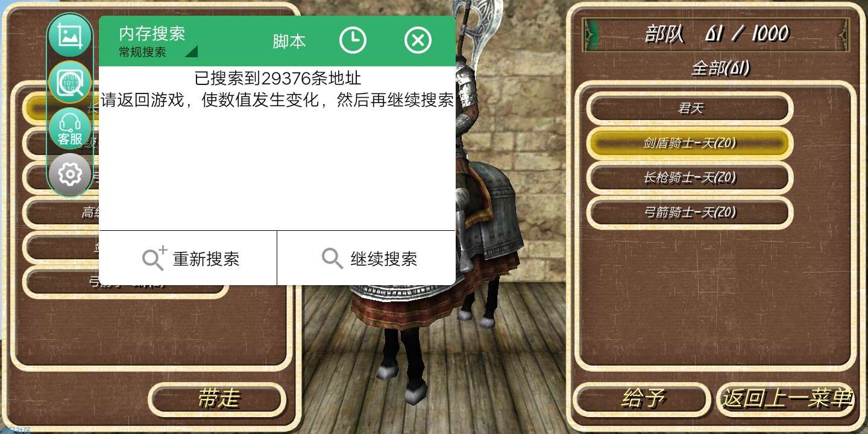
Task: Click 返回上一菜单 to go back
Action: tap(786, 399)
